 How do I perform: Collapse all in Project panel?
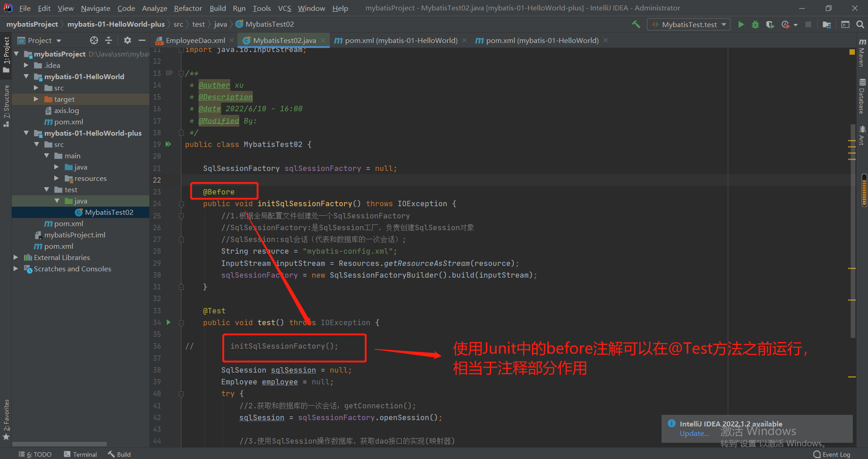(109, 40)
